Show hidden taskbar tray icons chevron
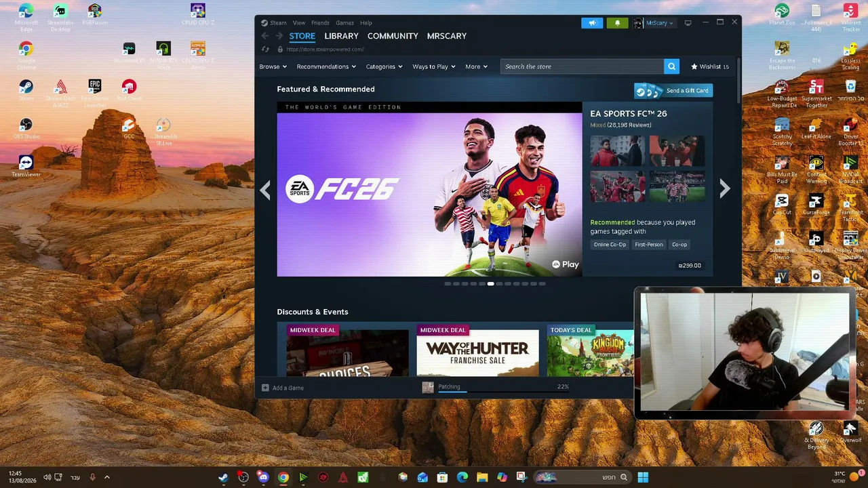Viewport: 868px width, 488px height. tap(106, 477)
